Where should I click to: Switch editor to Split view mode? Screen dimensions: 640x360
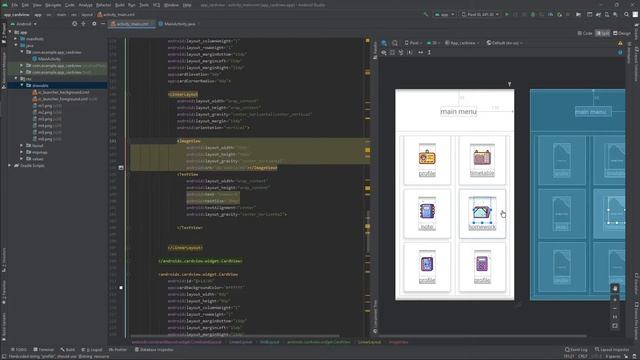(602, 33)
